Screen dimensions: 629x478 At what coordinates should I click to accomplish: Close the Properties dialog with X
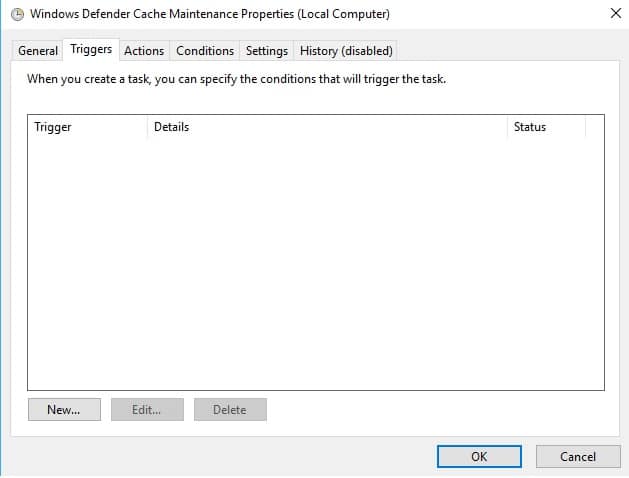[x=614, y=14]
